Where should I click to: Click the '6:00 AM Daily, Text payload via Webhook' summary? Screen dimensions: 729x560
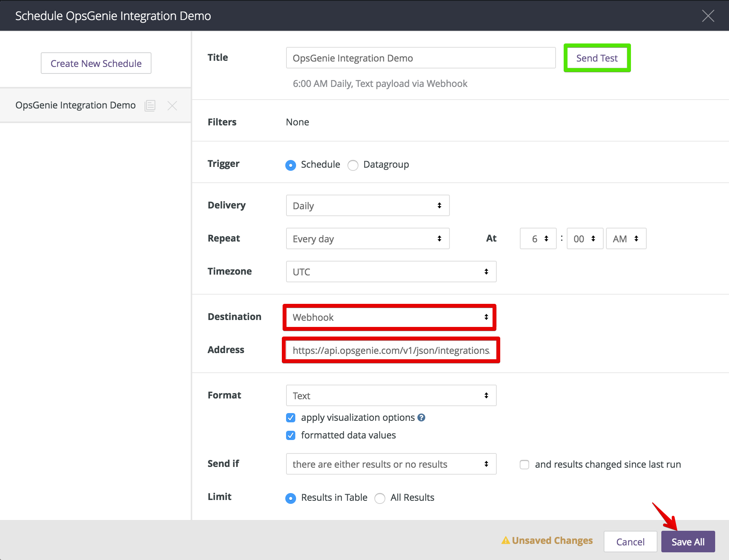click(380, 84)
